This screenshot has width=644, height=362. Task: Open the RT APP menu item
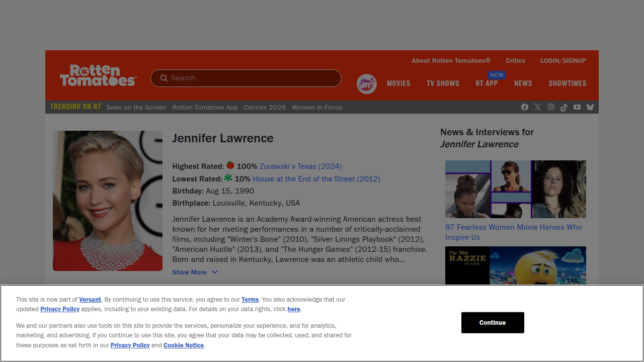tap(487, 83)
